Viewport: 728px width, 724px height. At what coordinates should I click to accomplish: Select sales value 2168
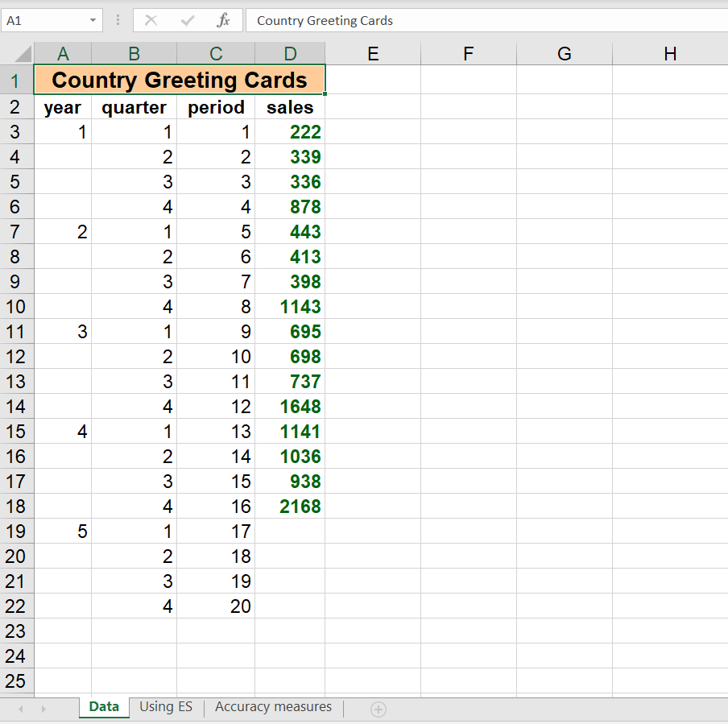(x=290, y=507)
